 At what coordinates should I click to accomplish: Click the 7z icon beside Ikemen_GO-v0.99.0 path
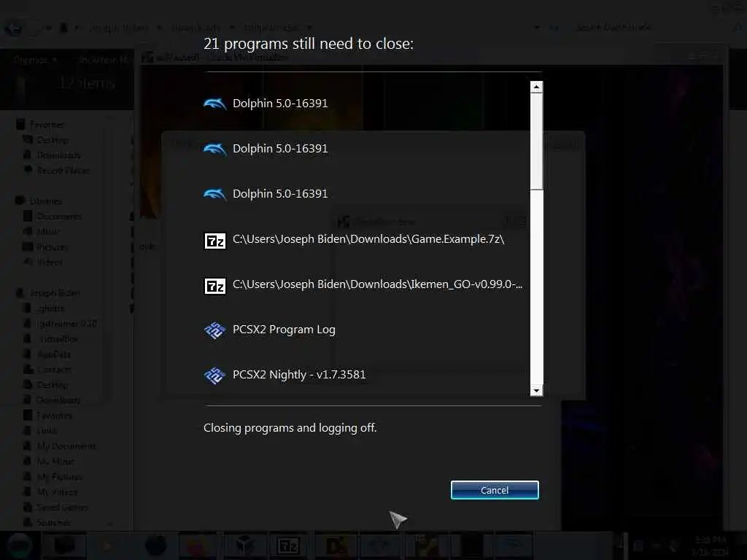click(x=215, y=286)
